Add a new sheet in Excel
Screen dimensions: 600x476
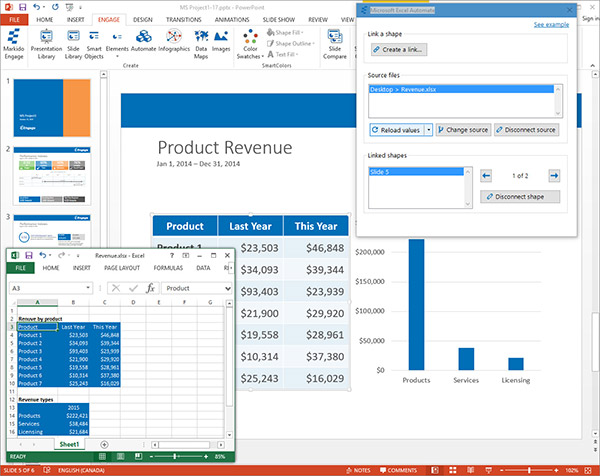104,443
